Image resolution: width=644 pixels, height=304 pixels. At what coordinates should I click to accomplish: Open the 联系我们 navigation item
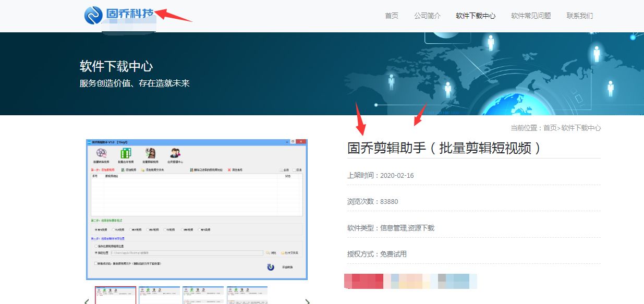[x=580, y=16]
